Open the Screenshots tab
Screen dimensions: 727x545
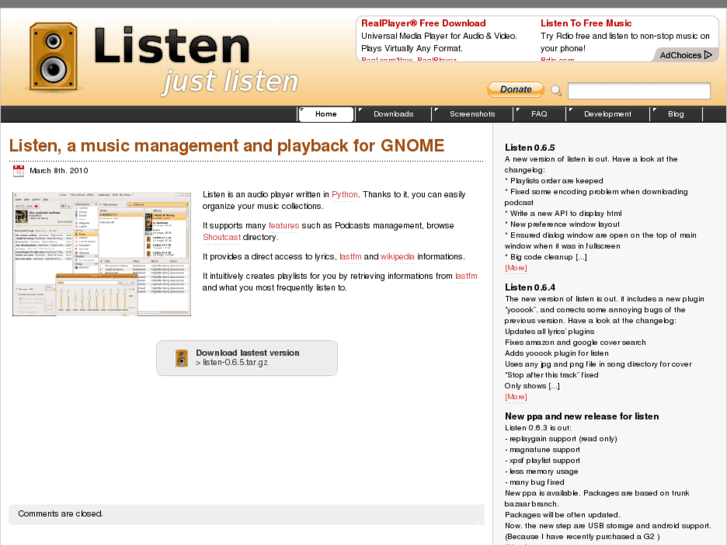(x=472, y=114)
